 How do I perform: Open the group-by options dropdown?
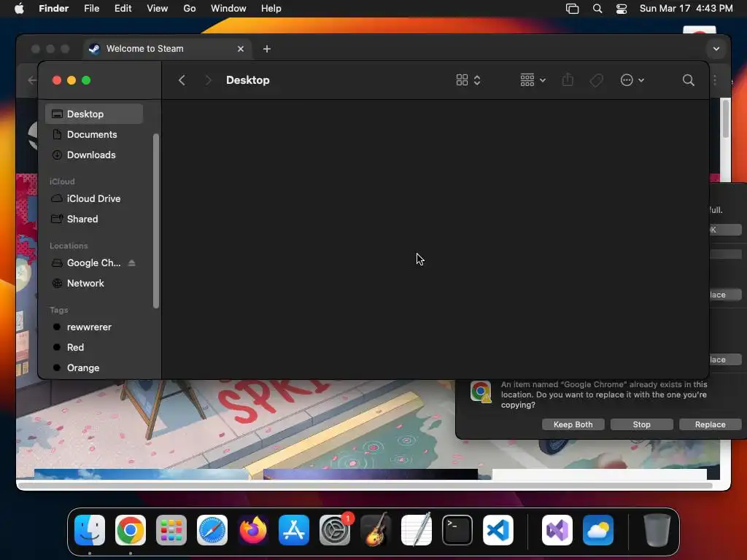[533, 80]
